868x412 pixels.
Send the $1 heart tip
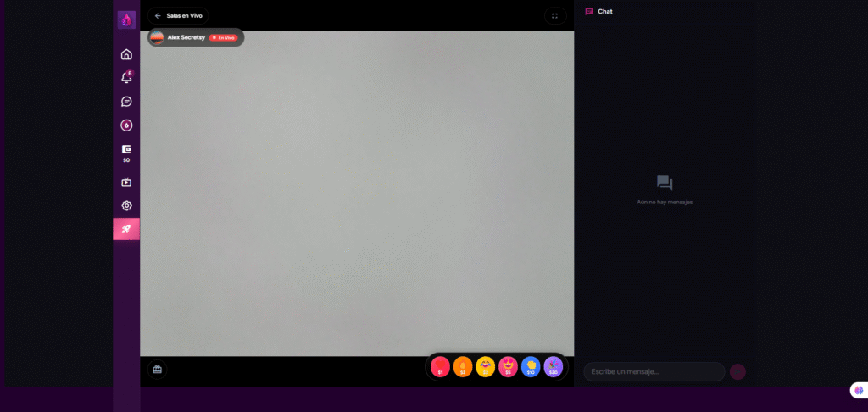[441, 366]
